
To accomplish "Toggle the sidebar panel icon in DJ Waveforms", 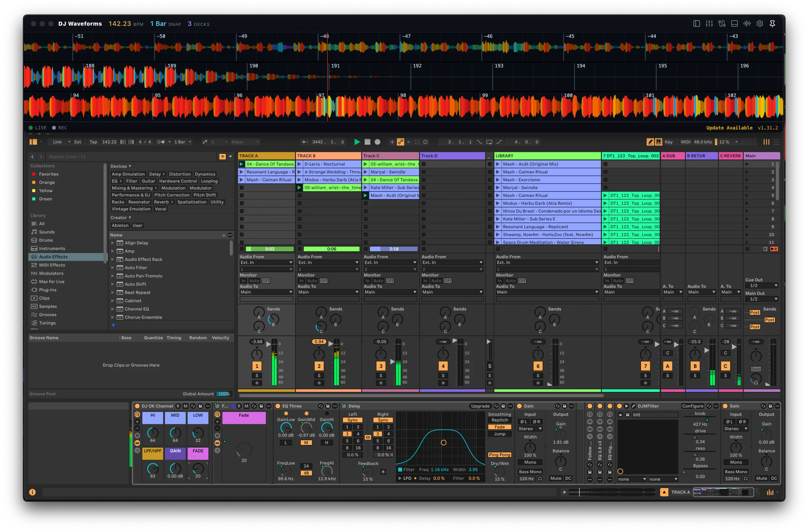I will (696, 24).
